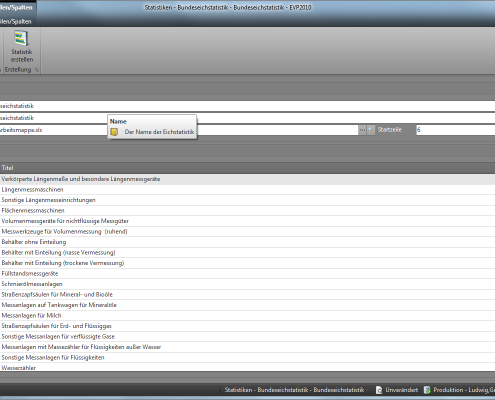Select the Behälter ohne Einteilung row
Viewport: 495px width, 400px height.
247,242
